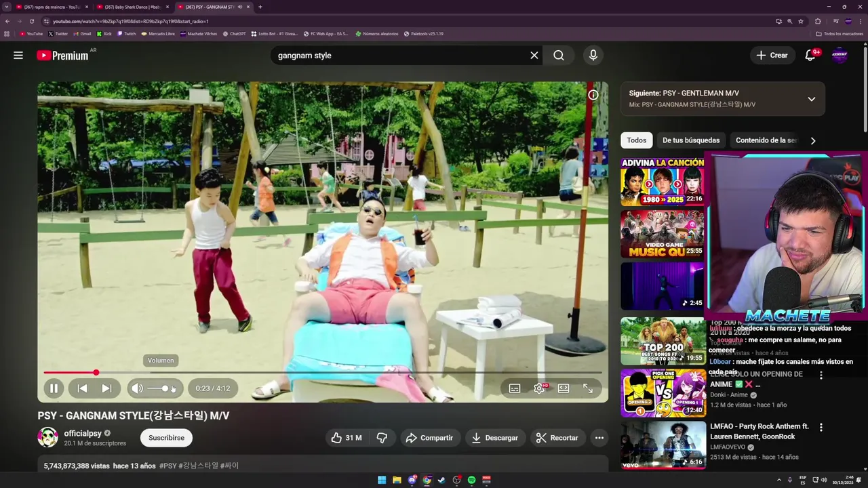The image size is (868, 488).
Task: Open the officialpsy channel avatar
Action: [x=47, y=437]
